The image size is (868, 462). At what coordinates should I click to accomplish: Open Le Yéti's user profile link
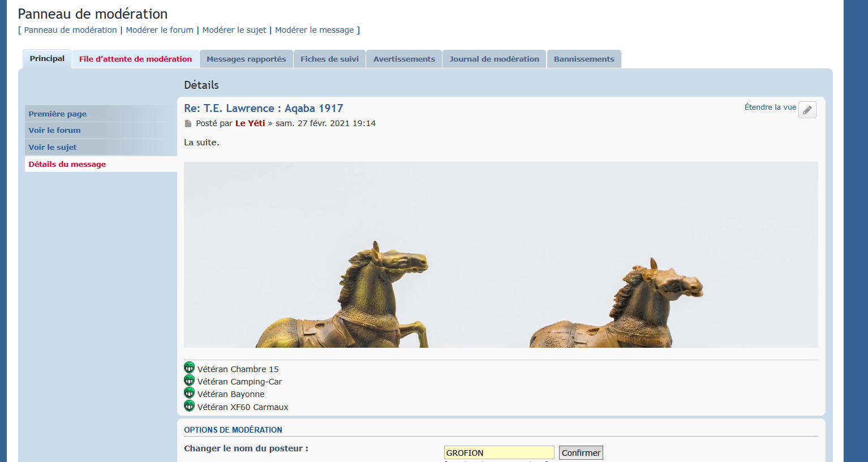[x=250, y=123]
